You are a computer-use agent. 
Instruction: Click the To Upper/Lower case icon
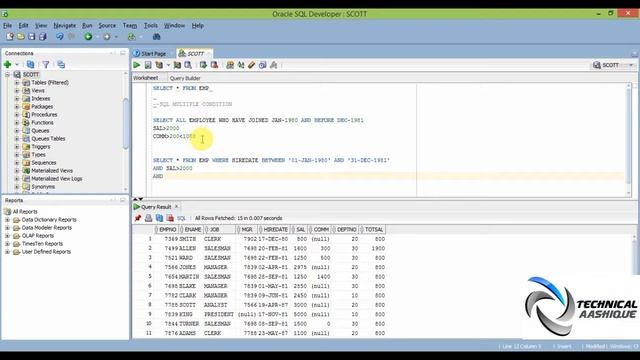click(241, 65)
